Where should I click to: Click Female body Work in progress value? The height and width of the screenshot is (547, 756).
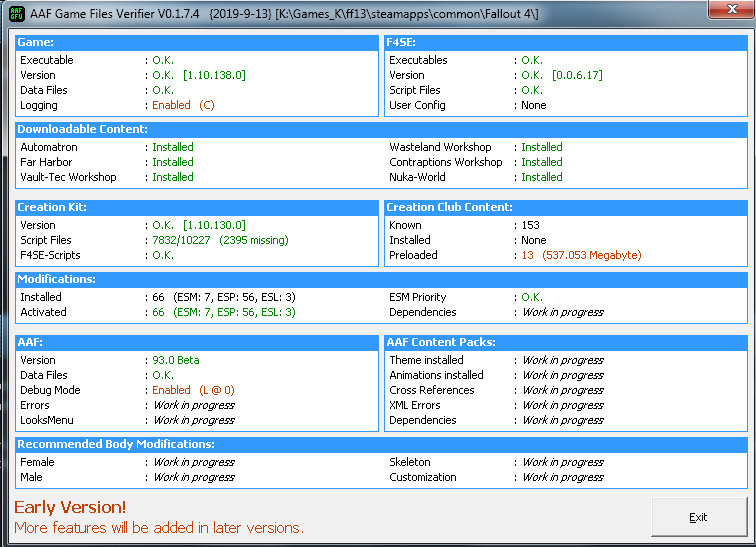click(x=194, y=462)
